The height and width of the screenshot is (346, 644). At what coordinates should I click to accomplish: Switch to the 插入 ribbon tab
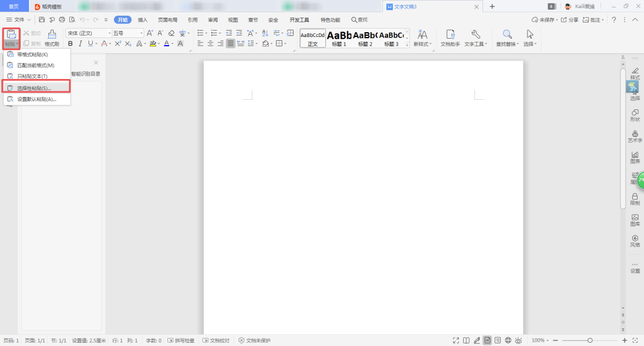(143, 20)
